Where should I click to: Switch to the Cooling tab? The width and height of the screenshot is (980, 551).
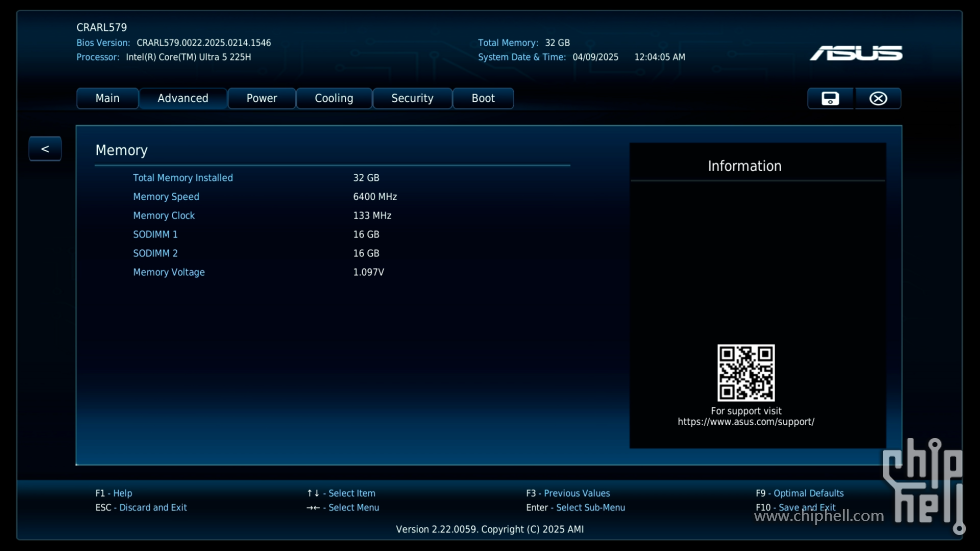[x=334, y=99]
